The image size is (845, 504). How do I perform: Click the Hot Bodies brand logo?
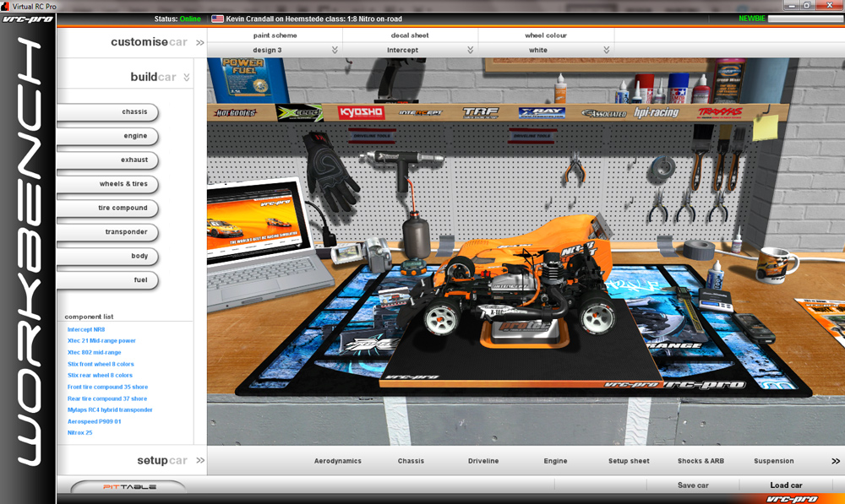tap(235, 113)
